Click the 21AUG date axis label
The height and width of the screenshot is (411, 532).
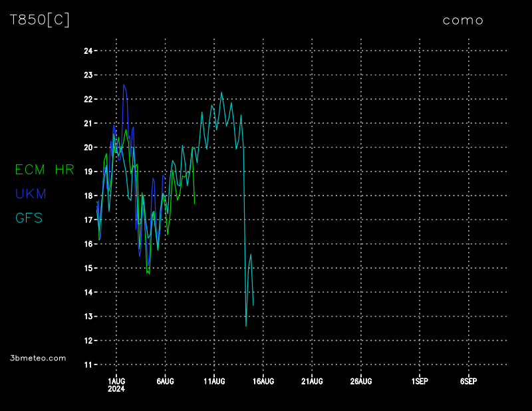pos(312,381)
